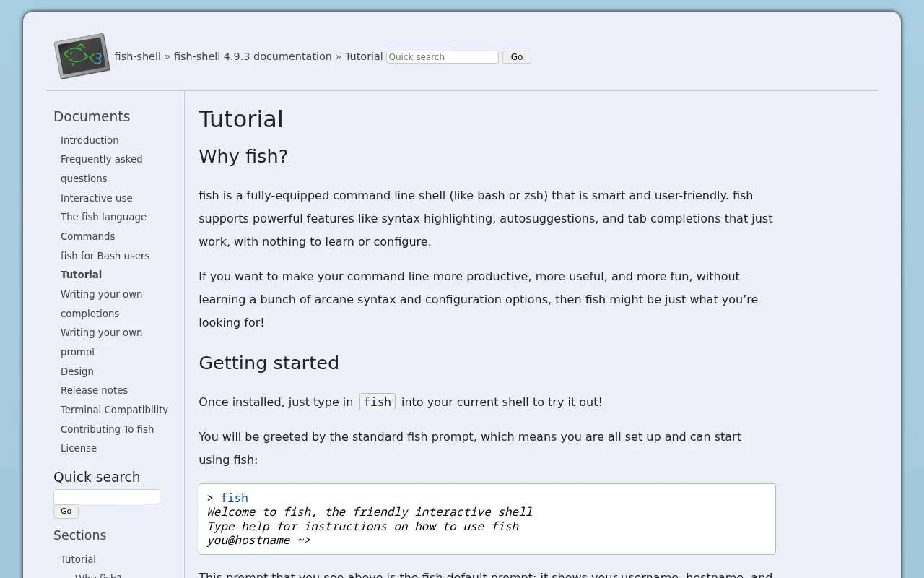Open Writing your own prompt page

point(102,342)
